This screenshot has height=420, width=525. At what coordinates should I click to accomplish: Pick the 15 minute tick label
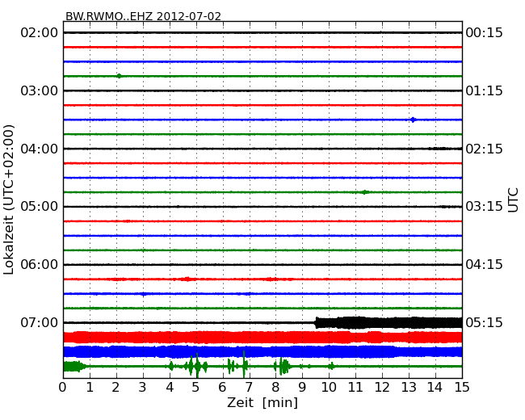[x=462, y=388]
